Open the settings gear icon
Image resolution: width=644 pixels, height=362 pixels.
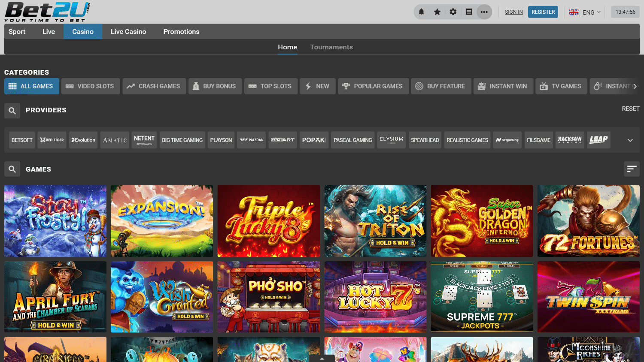coord(453,12)
